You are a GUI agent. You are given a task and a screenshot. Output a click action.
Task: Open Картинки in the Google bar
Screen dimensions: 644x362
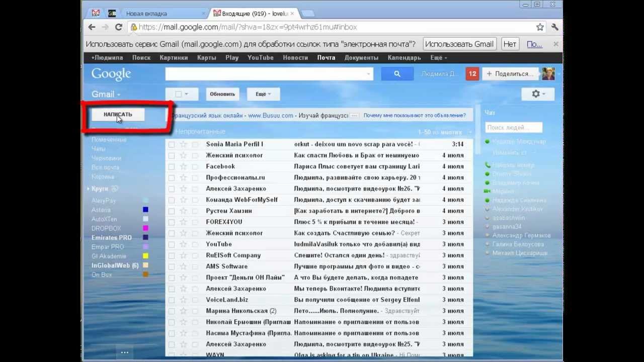[x=174, y=58]
